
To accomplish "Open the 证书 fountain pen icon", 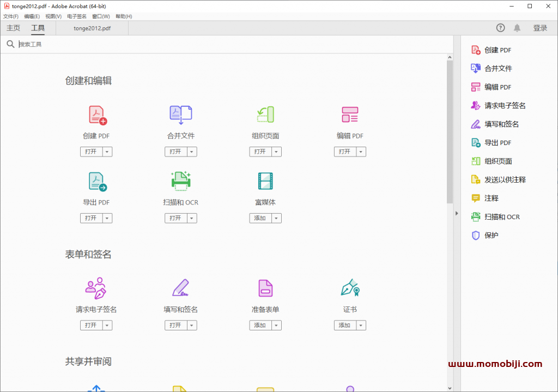I will tap(349, 288).
